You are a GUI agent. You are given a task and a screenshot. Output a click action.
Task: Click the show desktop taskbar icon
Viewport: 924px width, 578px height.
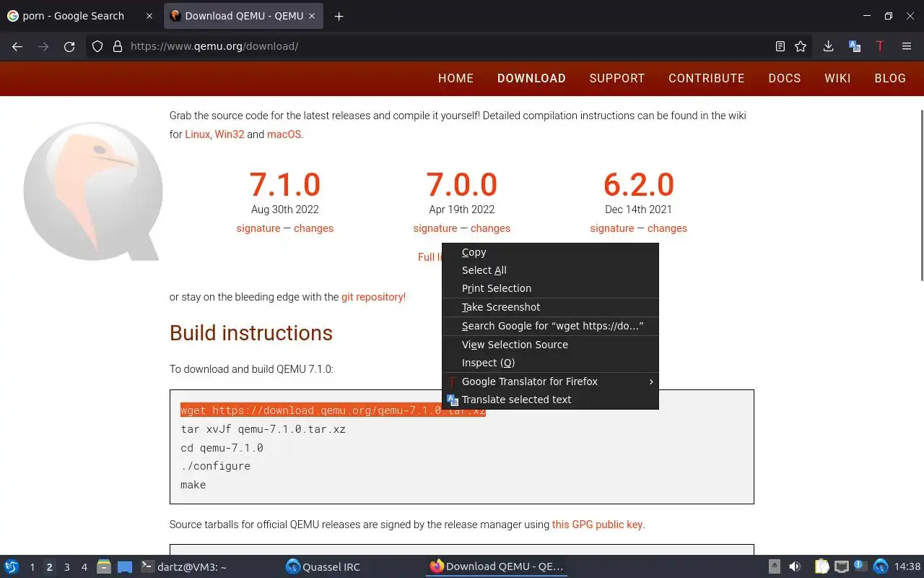(125, 566)
